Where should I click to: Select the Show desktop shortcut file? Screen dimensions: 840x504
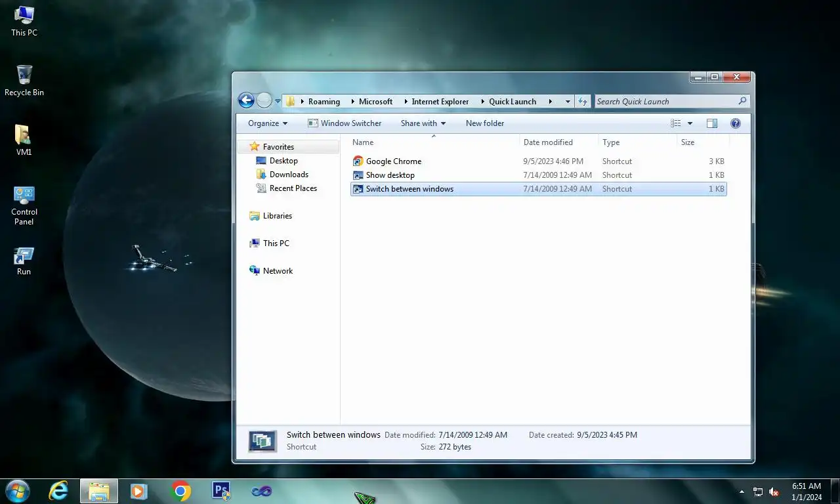[x=538, y=175]
